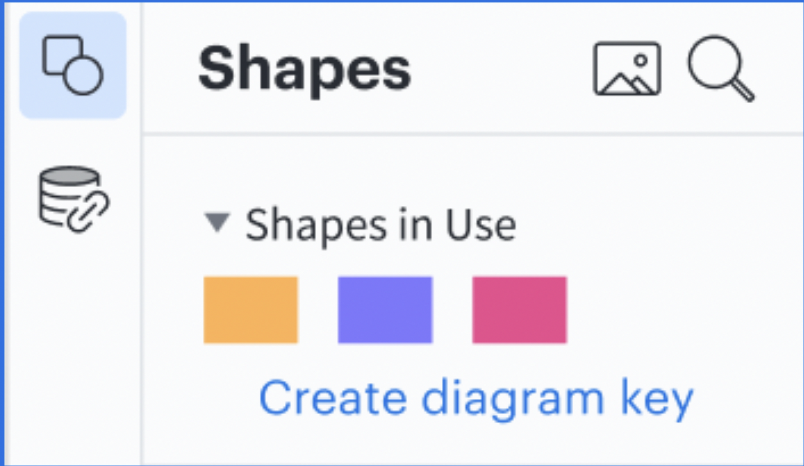The image size is (804, 466).
Task: Select the purple rectangle shape
Action: tap(385, 310)
